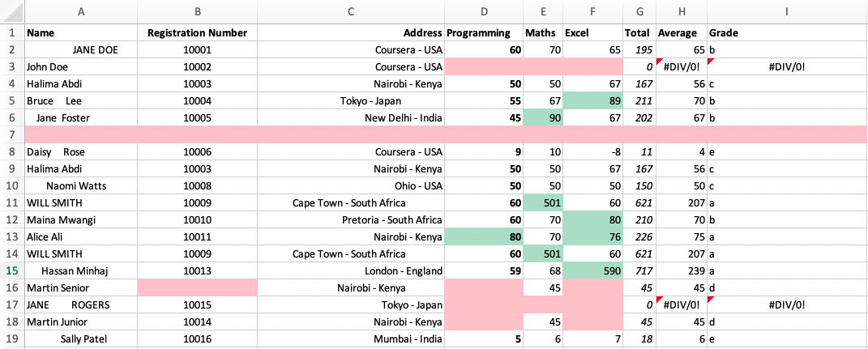The image size is (868, 349).
Task: Select the highlighted row 15 header
Action: coord(12,270)
